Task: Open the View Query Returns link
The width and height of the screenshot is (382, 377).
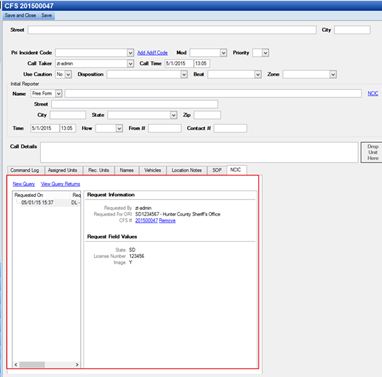Action: click(60, 184)
